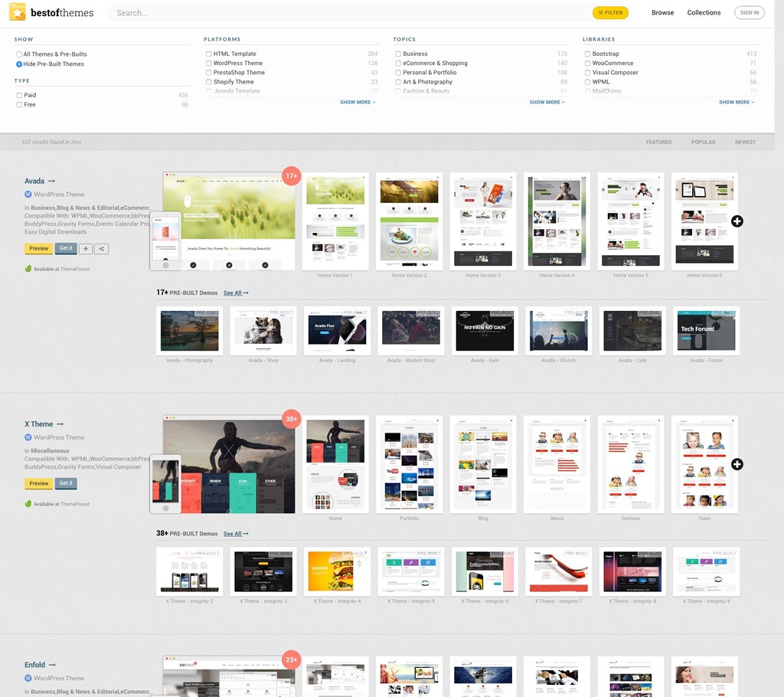The width and height of the screenshot is (784, 697).
Task: Check the Visual Composer library checkbox
Action: tap(587, 73)
